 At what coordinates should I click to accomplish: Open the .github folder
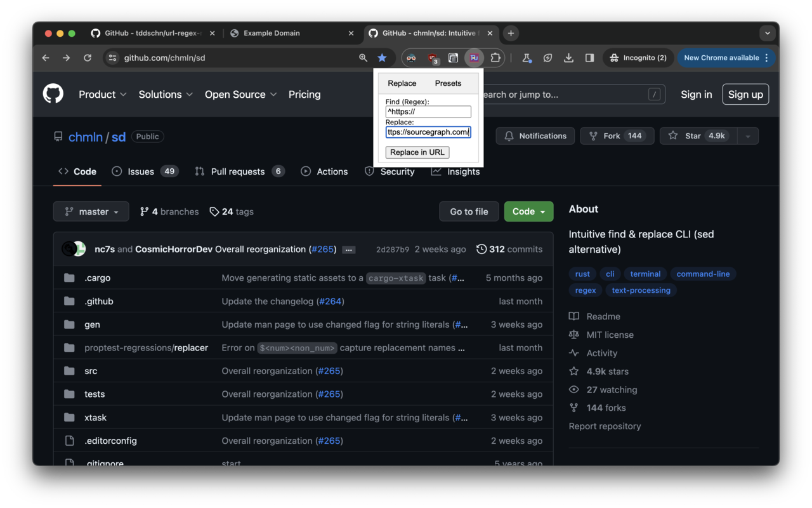(98, 301)
